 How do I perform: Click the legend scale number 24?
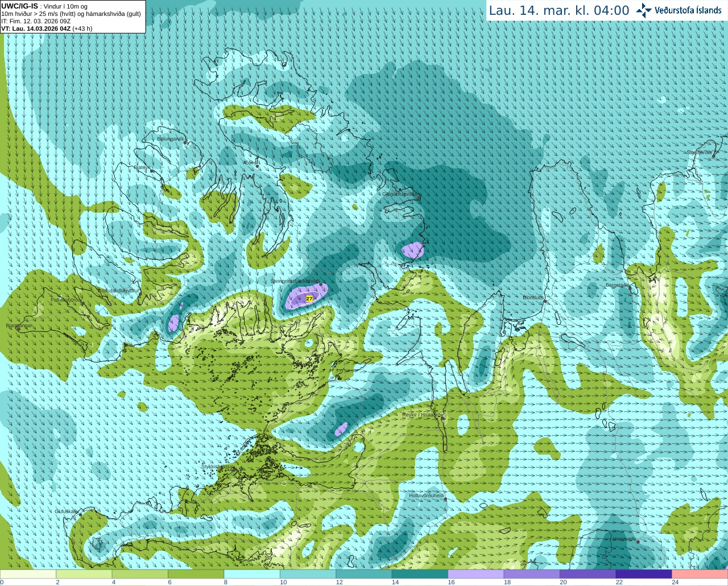tap(675, 582)
